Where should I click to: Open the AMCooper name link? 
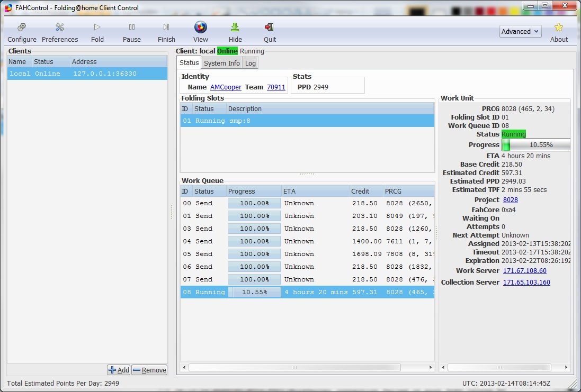tap(226, 87)
